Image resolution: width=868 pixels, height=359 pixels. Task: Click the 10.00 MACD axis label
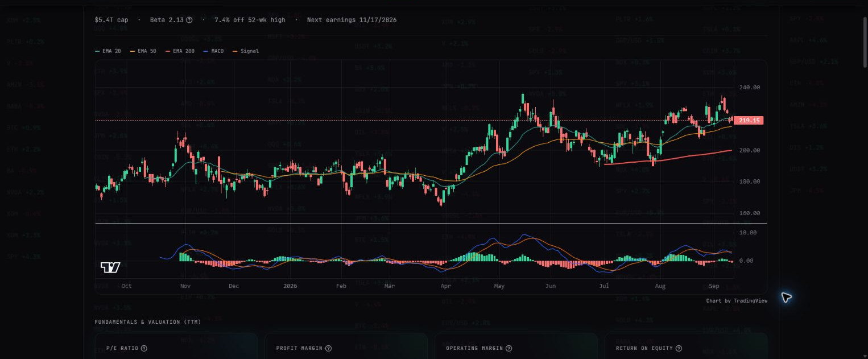[749, 233]
